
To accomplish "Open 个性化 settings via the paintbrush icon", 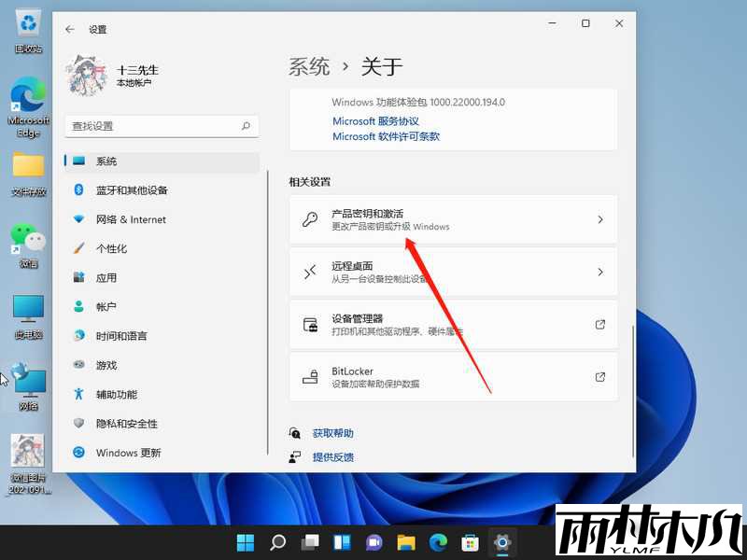I will click(x=78, y=248).
